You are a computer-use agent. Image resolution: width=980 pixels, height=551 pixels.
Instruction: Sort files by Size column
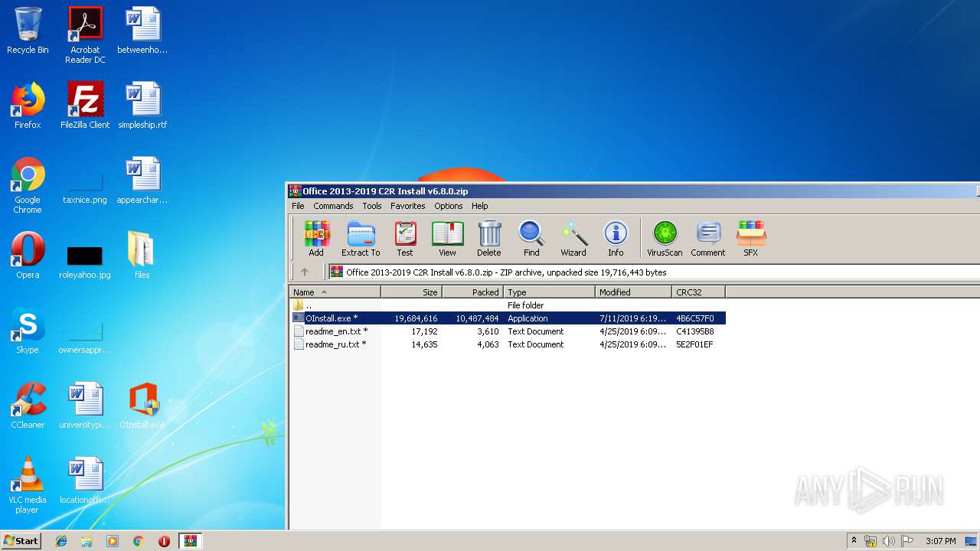[x=412, y=292]
